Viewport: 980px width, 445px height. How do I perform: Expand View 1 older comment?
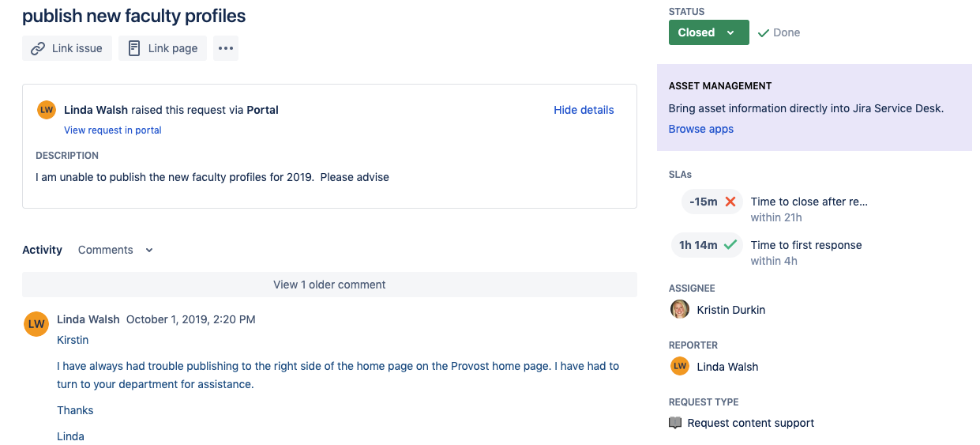(x=329, y=285)
